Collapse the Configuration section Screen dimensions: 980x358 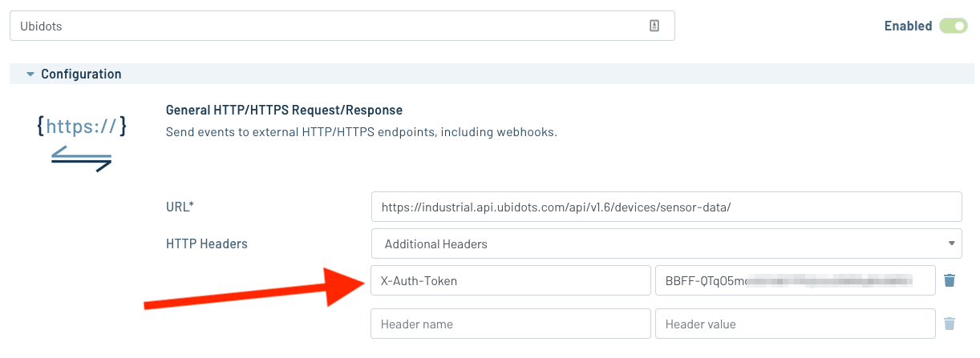(30, 74)
